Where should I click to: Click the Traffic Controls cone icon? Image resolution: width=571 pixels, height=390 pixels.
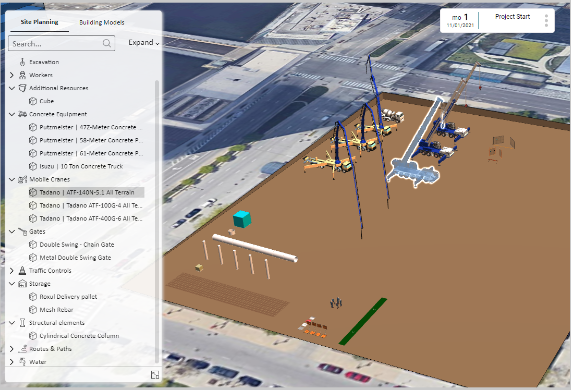tap(22, 271)
